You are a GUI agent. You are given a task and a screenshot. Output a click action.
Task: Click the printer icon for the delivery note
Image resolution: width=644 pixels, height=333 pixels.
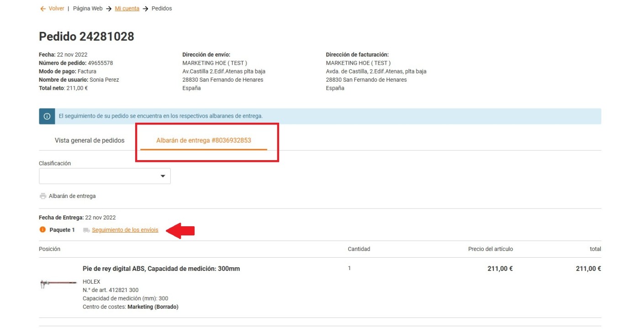(43, 196)
